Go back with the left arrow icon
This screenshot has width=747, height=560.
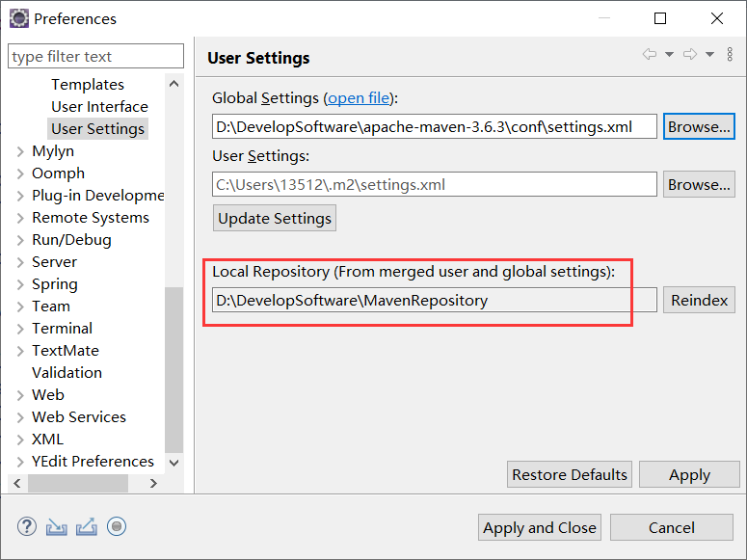pos(649,54)
